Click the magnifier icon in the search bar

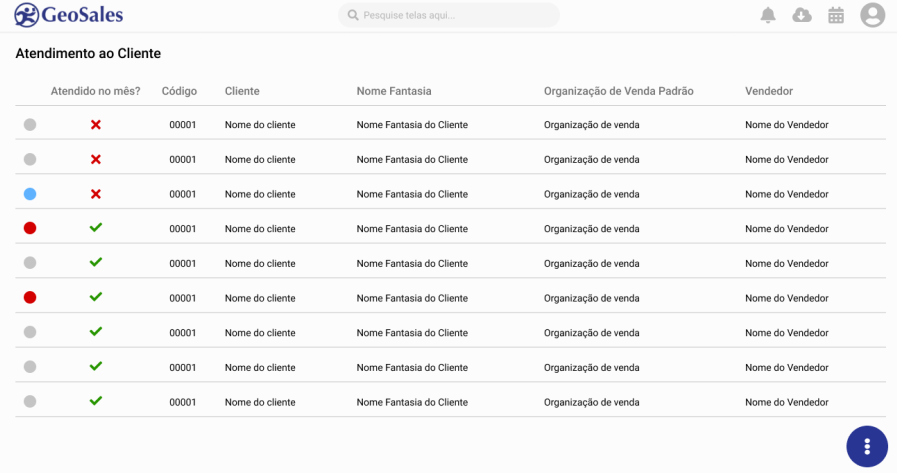pos(353,16)
